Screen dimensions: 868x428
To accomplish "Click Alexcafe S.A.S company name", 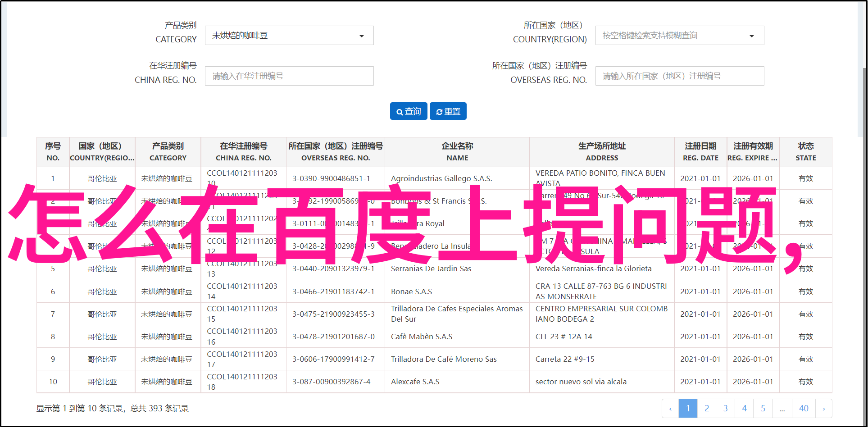I will point(415,382).
